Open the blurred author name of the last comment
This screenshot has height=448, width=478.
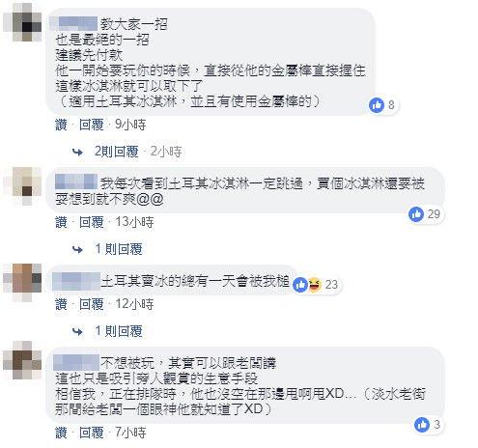click(76, 362)
